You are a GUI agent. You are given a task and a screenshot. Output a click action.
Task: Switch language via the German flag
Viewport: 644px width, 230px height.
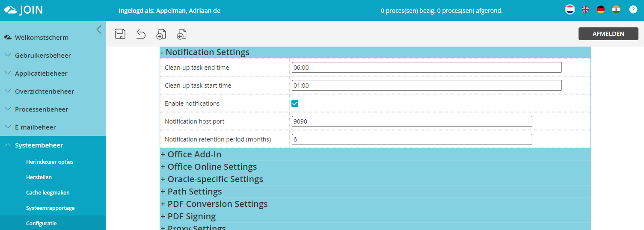601,10
